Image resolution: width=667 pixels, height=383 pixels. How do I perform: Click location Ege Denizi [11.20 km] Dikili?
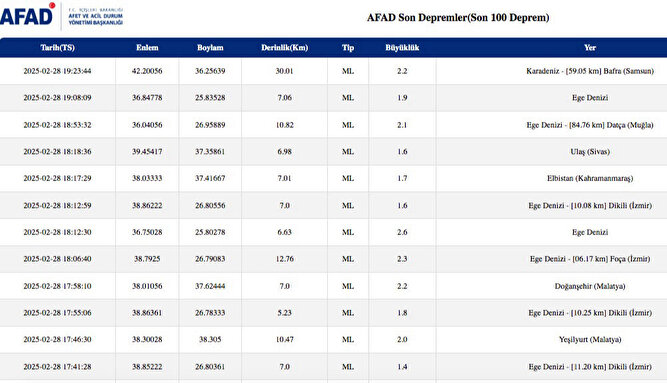[590, 366]
